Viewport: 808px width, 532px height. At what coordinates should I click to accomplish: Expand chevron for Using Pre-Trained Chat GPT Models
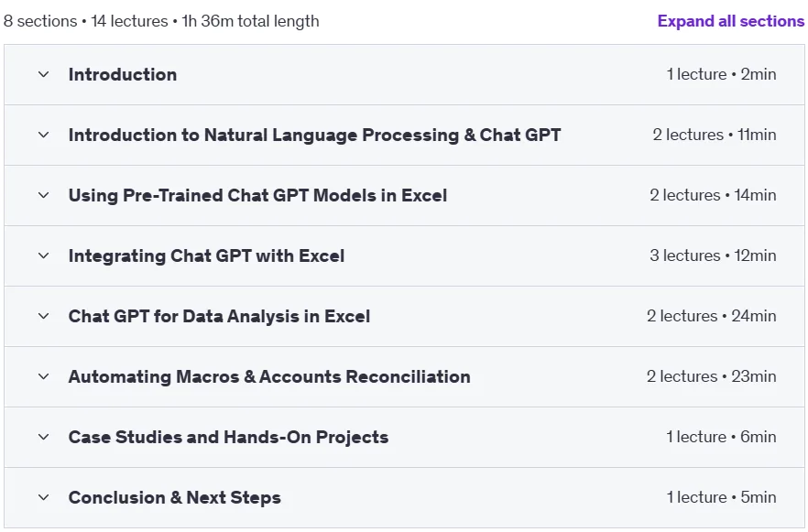[x=44, y=195]
